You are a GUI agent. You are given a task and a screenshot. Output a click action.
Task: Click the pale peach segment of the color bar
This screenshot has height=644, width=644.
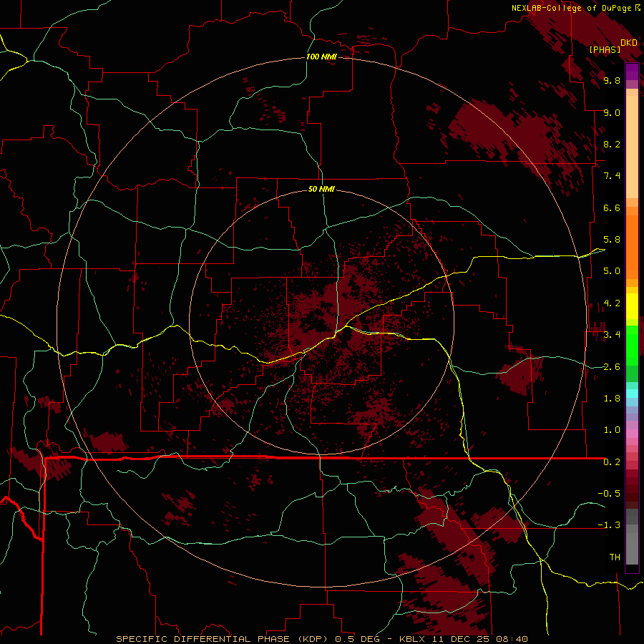tap(632, 147)
